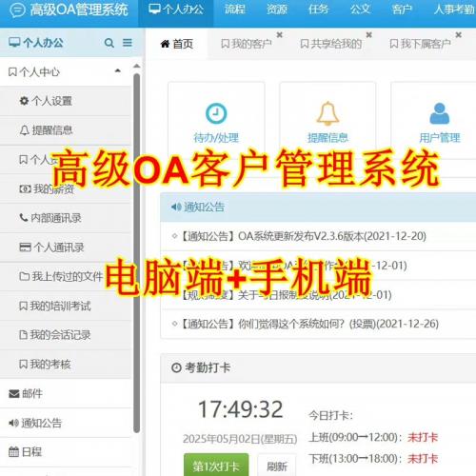Image resolution: width=476 pixels, height=476 pixels.
Task: Close the 我的客户 tab
Action: pos(279,34)
